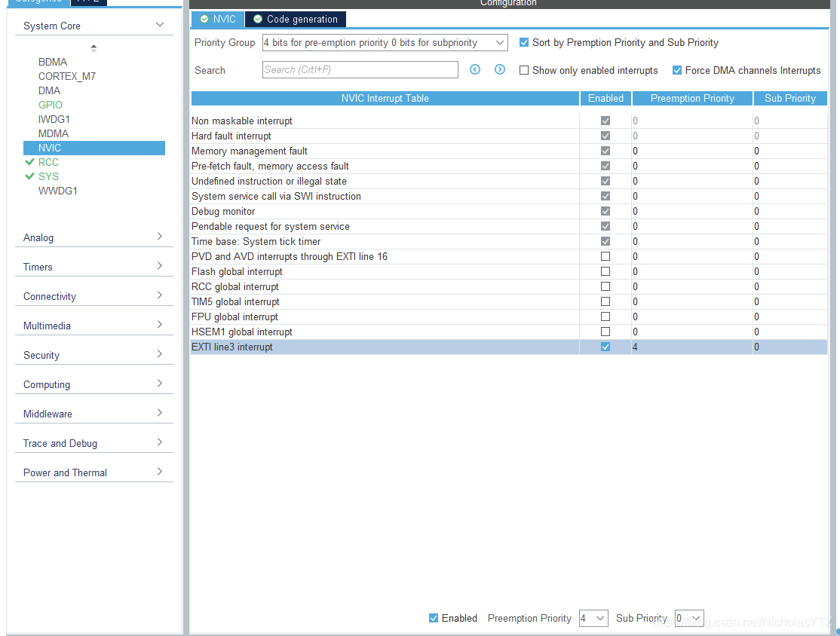Toggle Force DMA channels Interrupts checkbox
Image resolution: width=840 pixels, height=636 pixels.
coord(677,70)
